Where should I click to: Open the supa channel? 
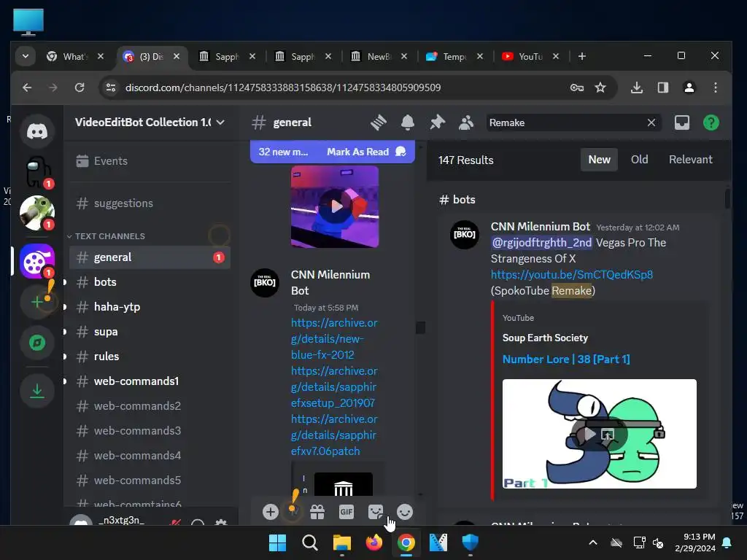[150, 332]
